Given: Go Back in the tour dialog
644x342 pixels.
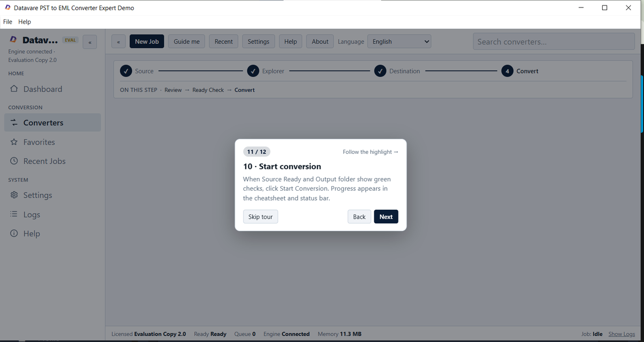Looking at the screenshot, I should pyautogui.click(x=359, y=217).
